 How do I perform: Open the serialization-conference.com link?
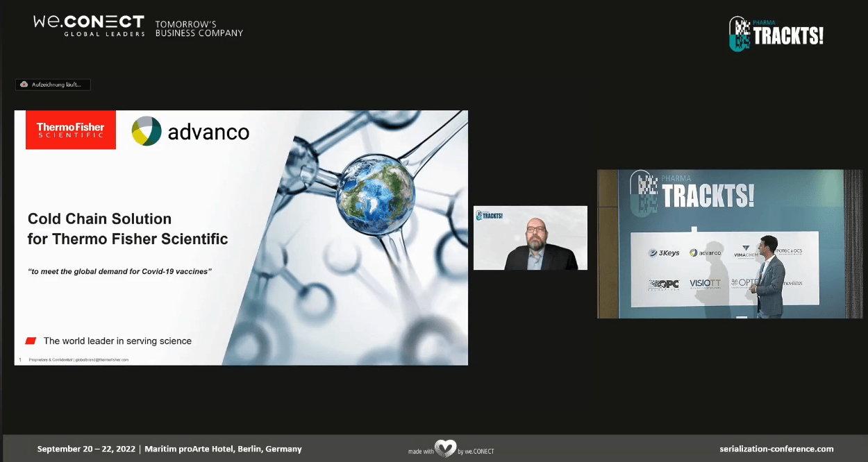pyautogui.click(x=776, y=449)
